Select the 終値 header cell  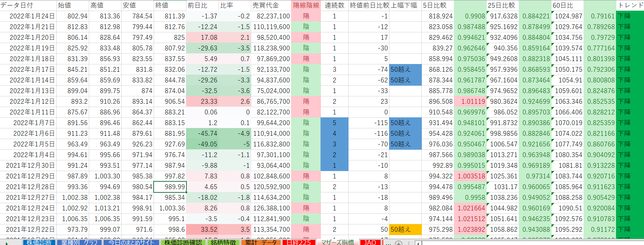[x=170, y=6]
